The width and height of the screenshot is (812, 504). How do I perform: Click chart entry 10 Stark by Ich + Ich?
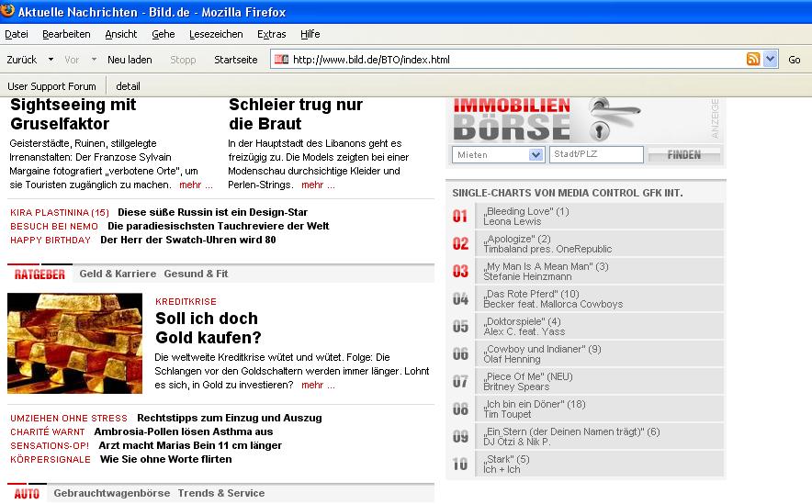pos(587,465)
